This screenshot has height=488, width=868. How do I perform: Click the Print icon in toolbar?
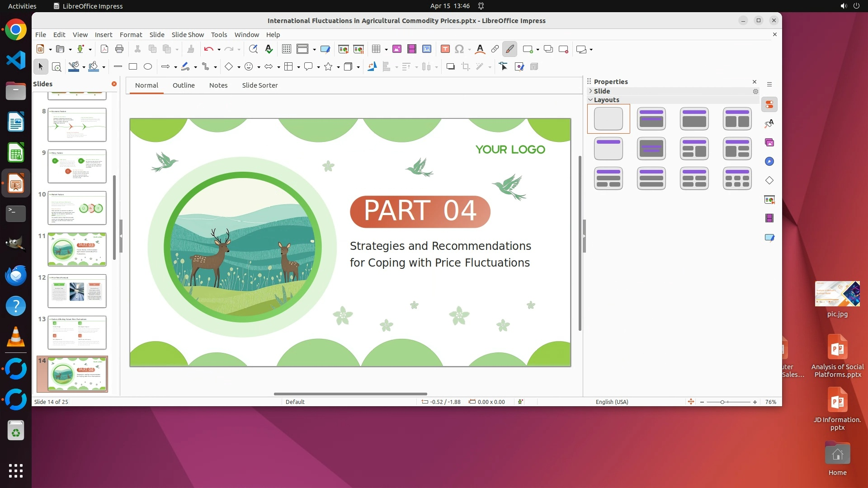[x=119, y=49]
